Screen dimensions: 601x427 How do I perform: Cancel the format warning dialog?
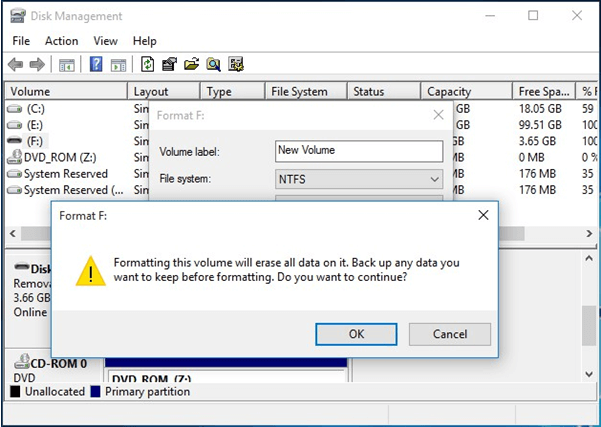[450, 334]
